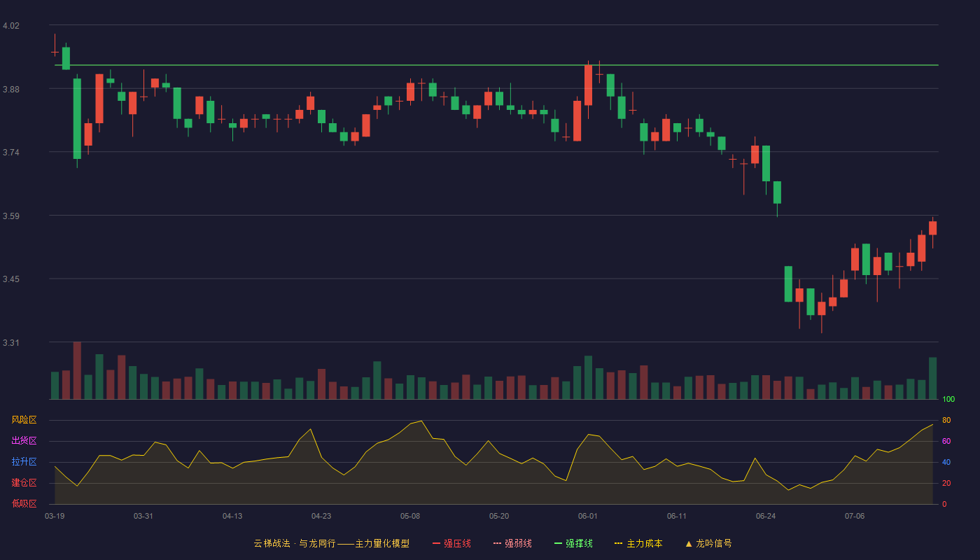Click the tallest red volume bar
Image resolution: width=980 pixels, height=560 pixels.
coord(77,370)
